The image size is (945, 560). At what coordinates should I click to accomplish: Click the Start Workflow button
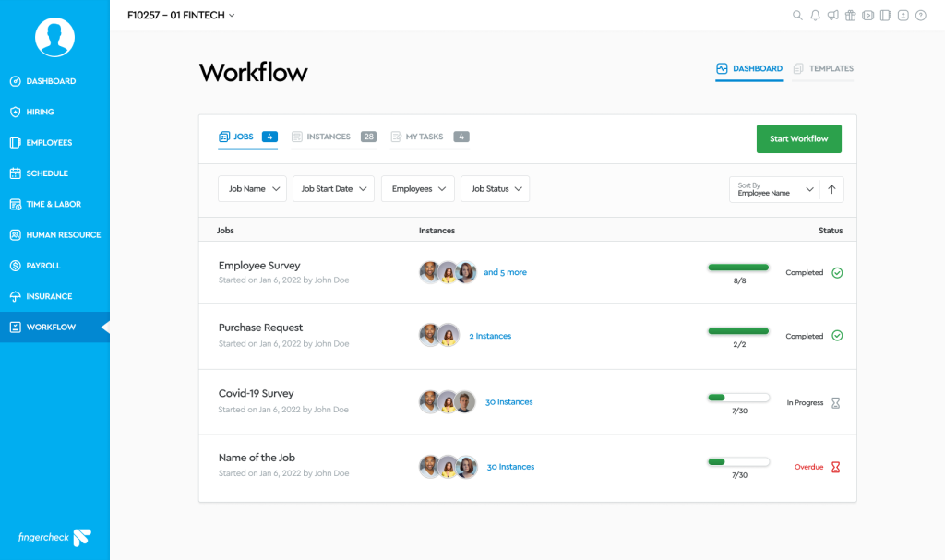(798, 138)
